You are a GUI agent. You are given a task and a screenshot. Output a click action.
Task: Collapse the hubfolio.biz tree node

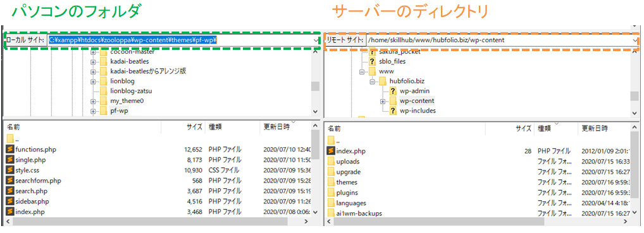tap(373, 81)
